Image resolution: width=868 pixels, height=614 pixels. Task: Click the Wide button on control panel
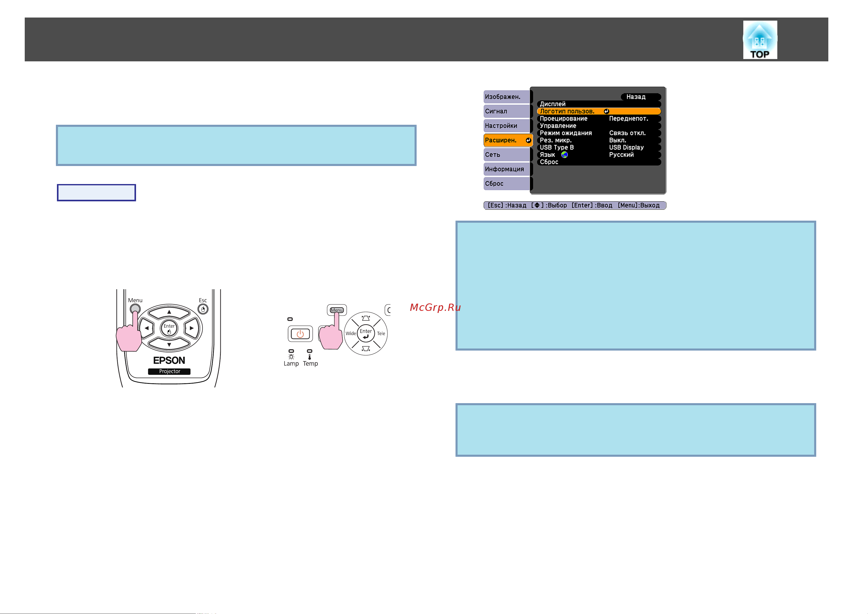(x=350, y=333)
